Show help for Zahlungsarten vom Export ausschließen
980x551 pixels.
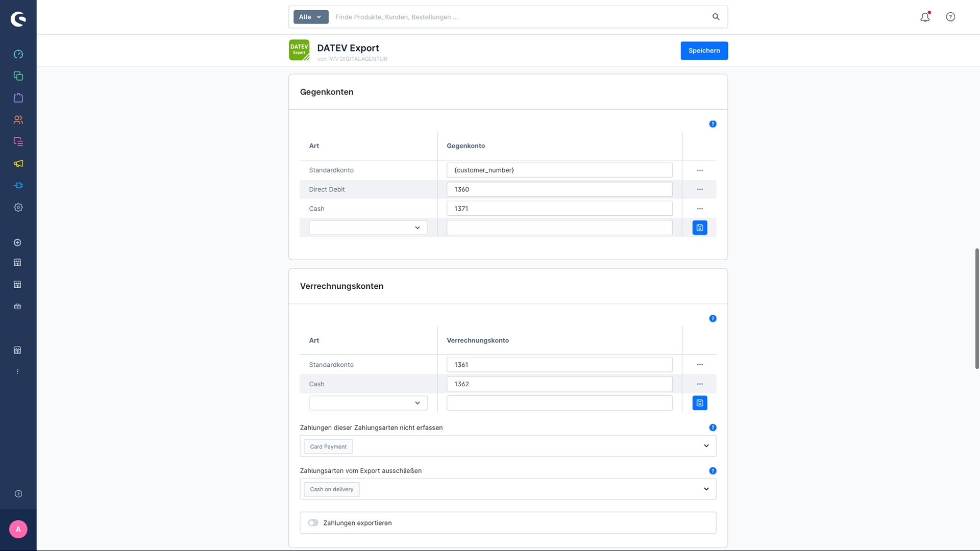pos(713,471)
